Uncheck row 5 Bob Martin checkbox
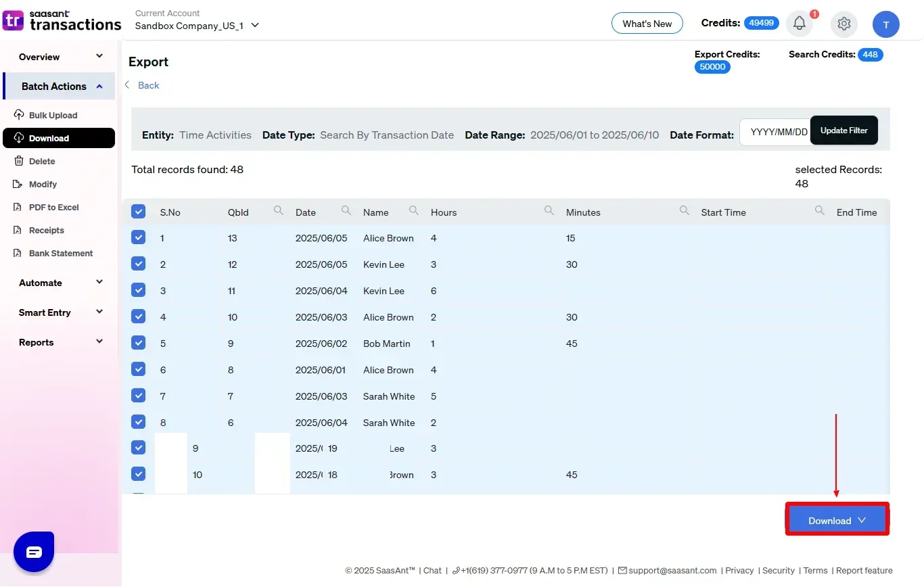924x587 pixels. [x=138, y=343]
